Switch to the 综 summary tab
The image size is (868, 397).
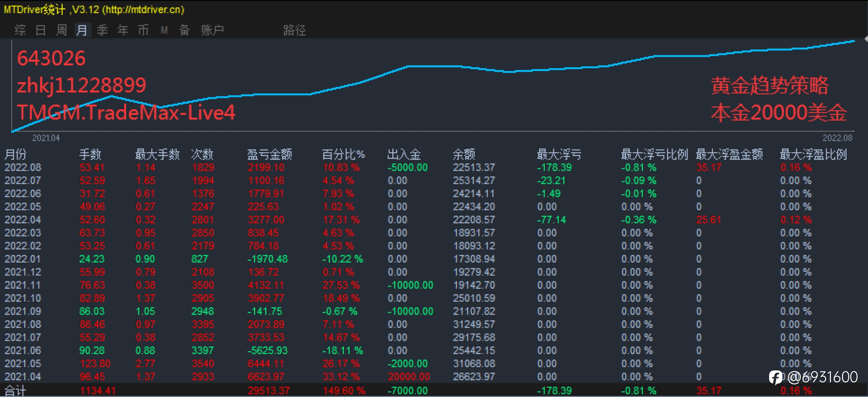[20, 30]
